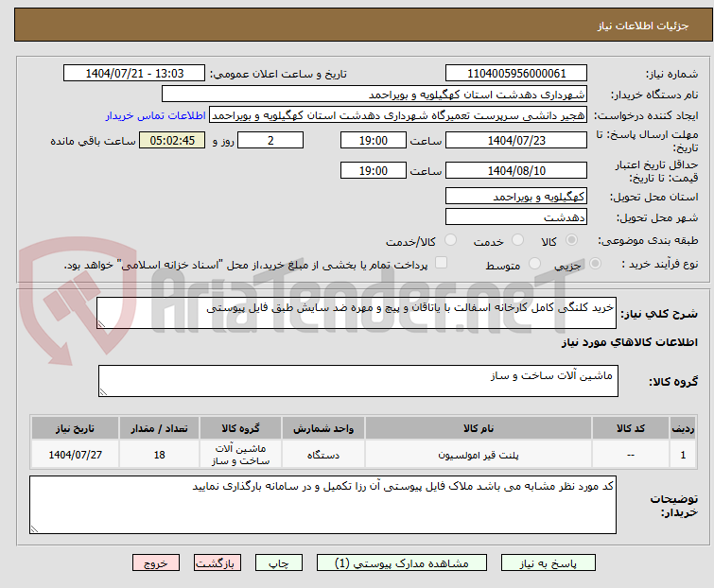Click the ردیف column header
Image resolution: width=714 pixels, height=588 pixels.
pos(683,428)
